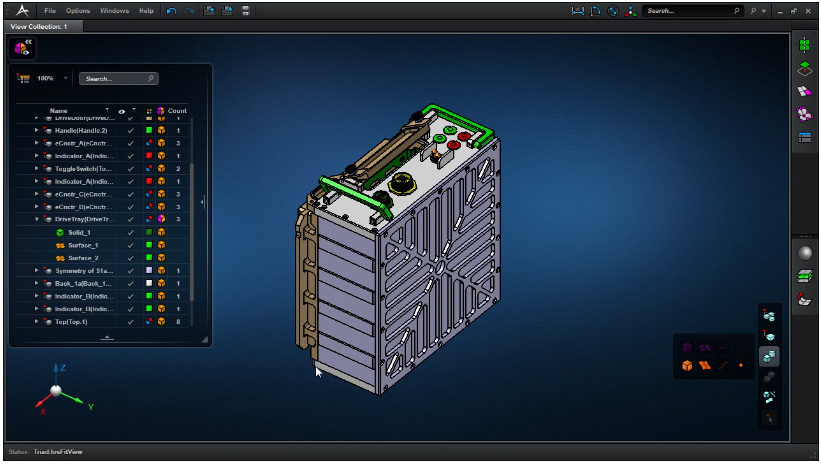821x467 pixels.
Task: Toggle visibility check for Back_1a row
Action: pos(130,283)
